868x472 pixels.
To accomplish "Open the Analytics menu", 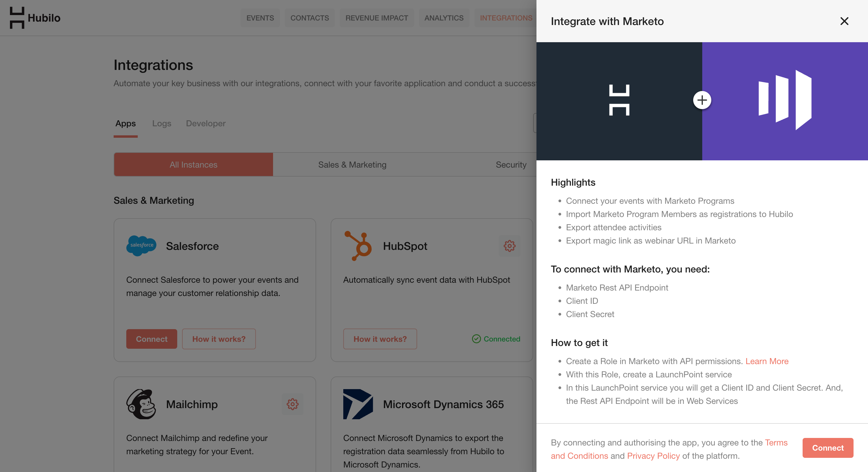I will [444, 18].
